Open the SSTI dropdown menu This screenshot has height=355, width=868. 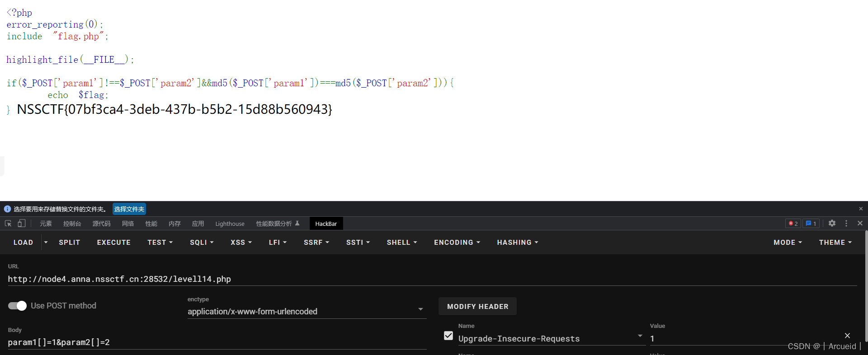(358, 243)
